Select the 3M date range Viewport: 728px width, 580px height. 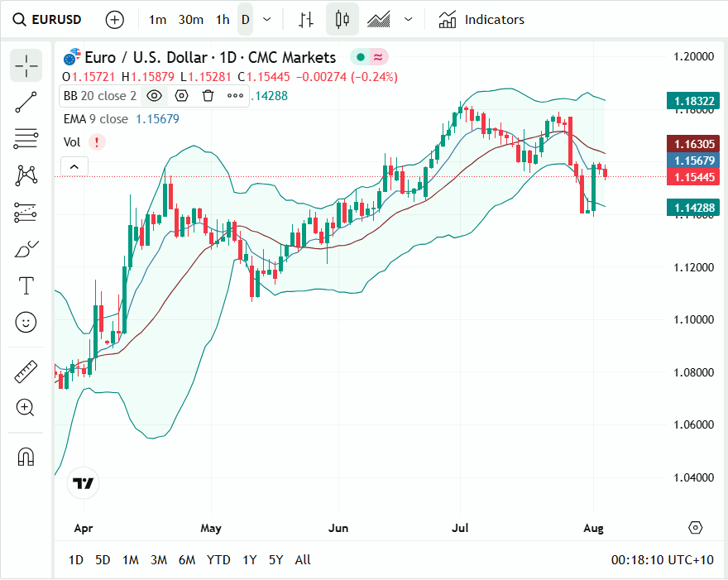click(159, 560)
